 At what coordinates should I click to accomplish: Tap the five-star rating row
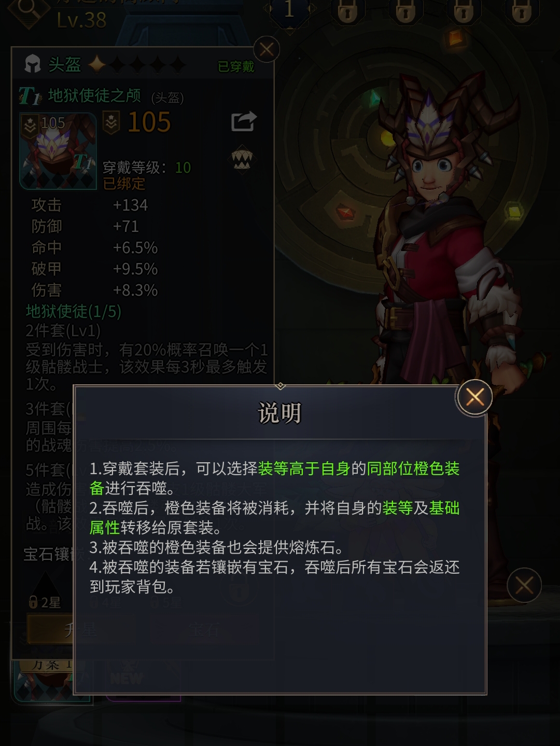click(137, 65)
